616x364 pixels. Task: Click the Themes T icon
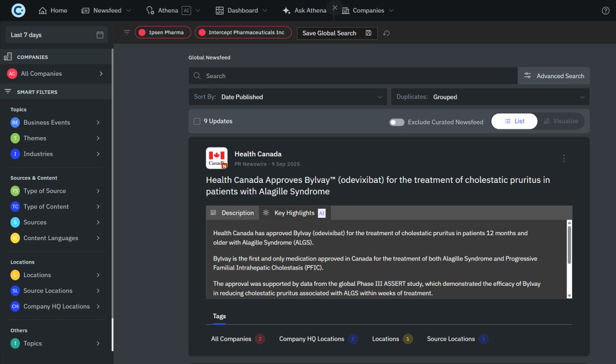pos(15,138)
